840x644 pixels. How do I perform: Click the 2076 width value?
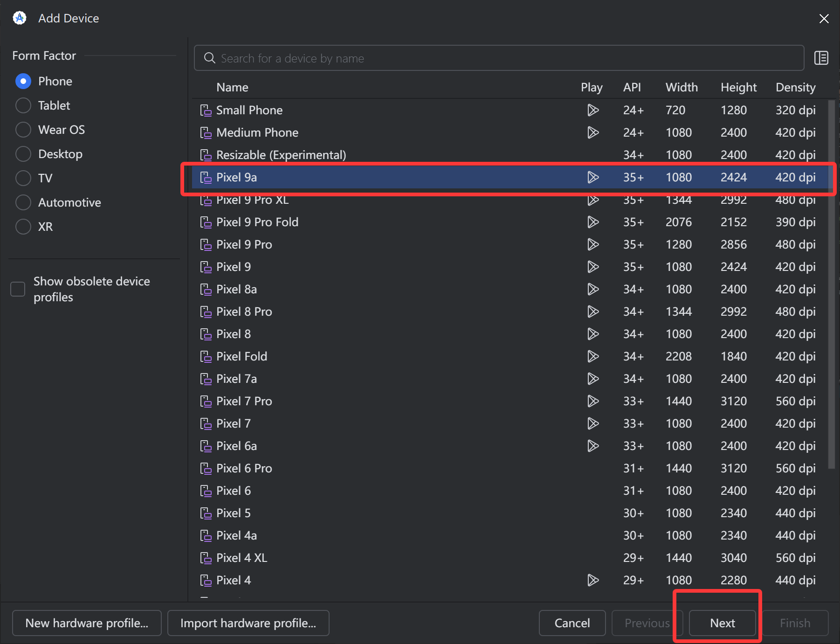click(x=678, y=222)
